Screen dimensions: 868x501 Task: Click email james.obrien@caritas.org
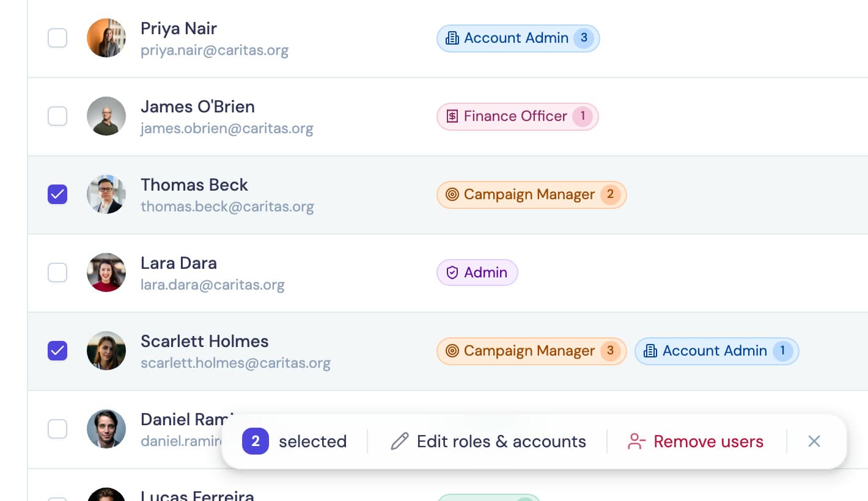tap(227, 128)
